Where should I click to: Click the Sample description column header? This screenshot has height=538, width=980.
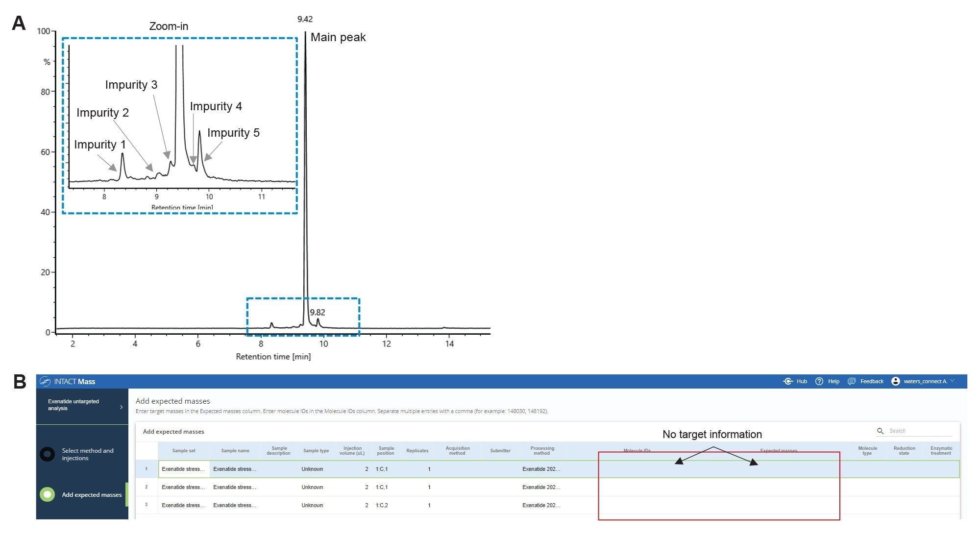(279, 451)
